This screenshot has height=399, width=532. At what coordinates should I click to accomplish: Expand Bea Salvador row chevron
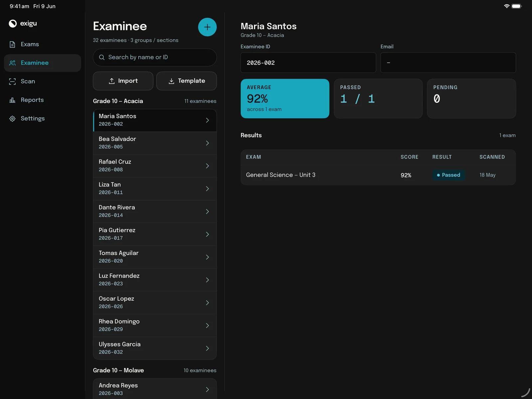(x=207, y=143)
